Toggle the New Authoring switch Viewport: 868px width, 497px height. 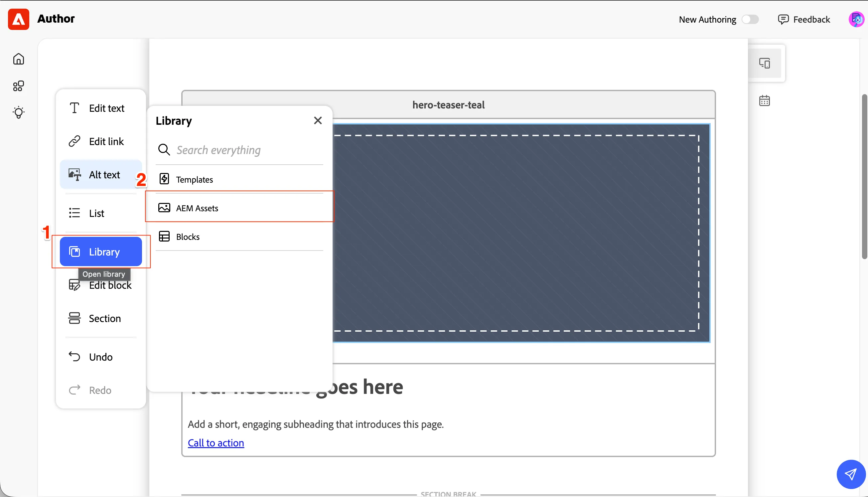750,19
